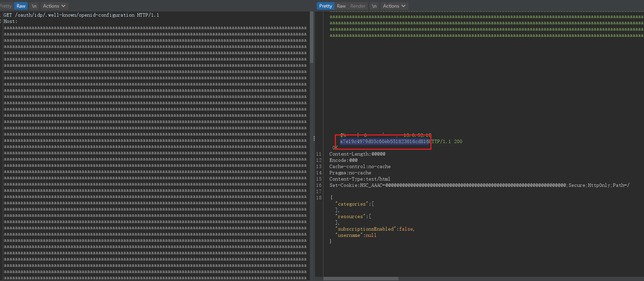Click line number 18 in response gutter

click(319, 198)
